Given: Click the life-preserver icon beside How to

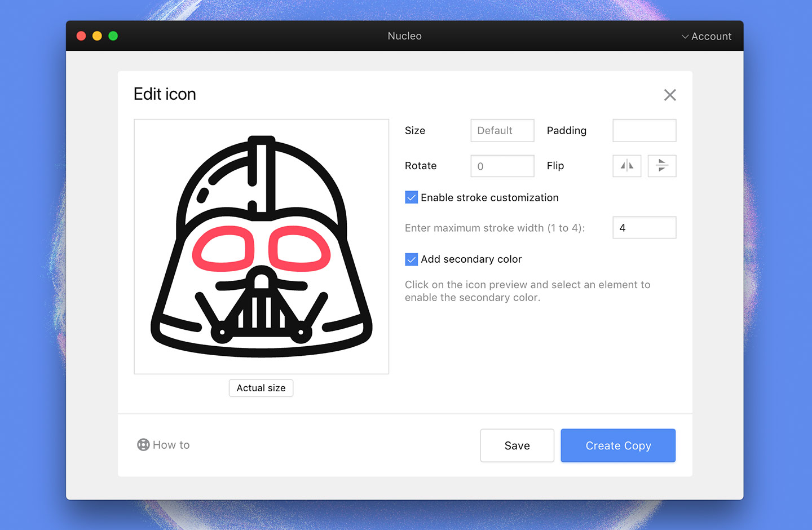Looking at the screenshot, I should (x=143, y=445).
